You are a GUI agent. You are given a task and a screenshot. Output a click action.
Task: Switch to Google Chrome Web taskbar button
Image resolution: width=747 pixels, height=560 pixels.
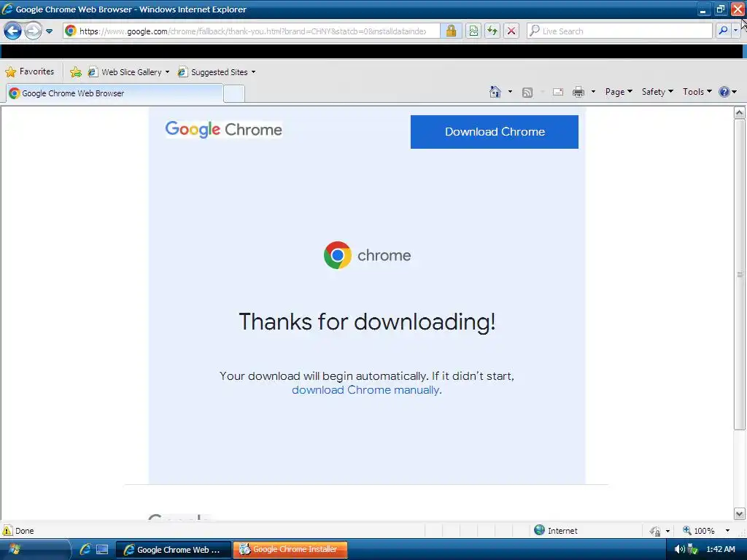tap(174, 550)
